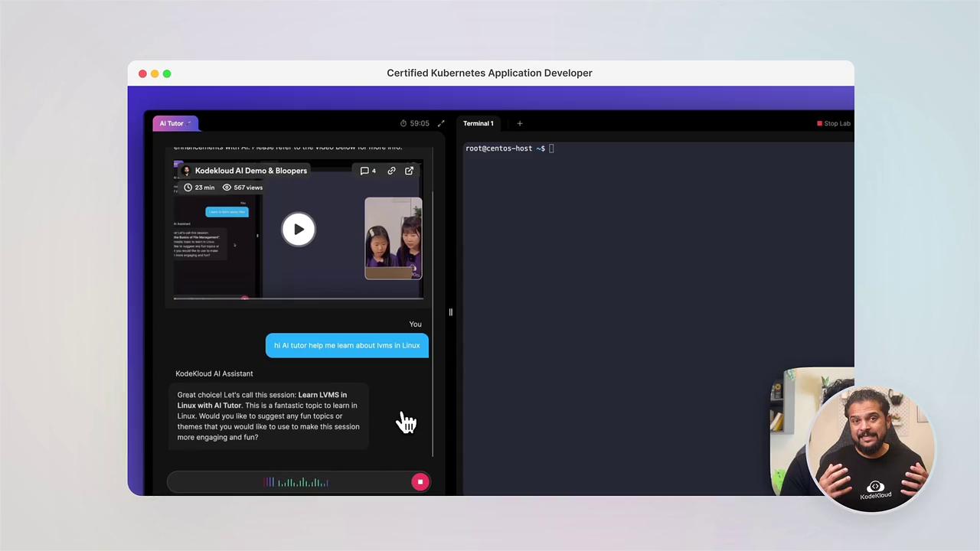The width and height of the screenshot is (980, 551).
Task: Click the "You" sender label
Action: (416, 324)
